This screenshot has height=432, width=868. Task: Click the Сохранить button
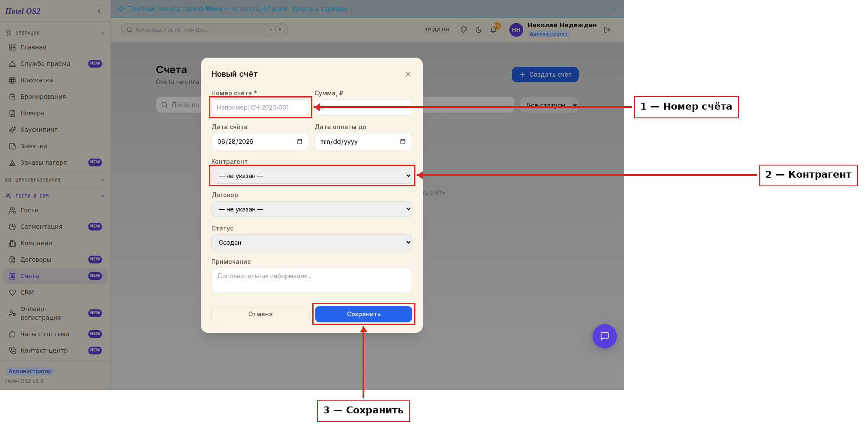tap(363, 314)
